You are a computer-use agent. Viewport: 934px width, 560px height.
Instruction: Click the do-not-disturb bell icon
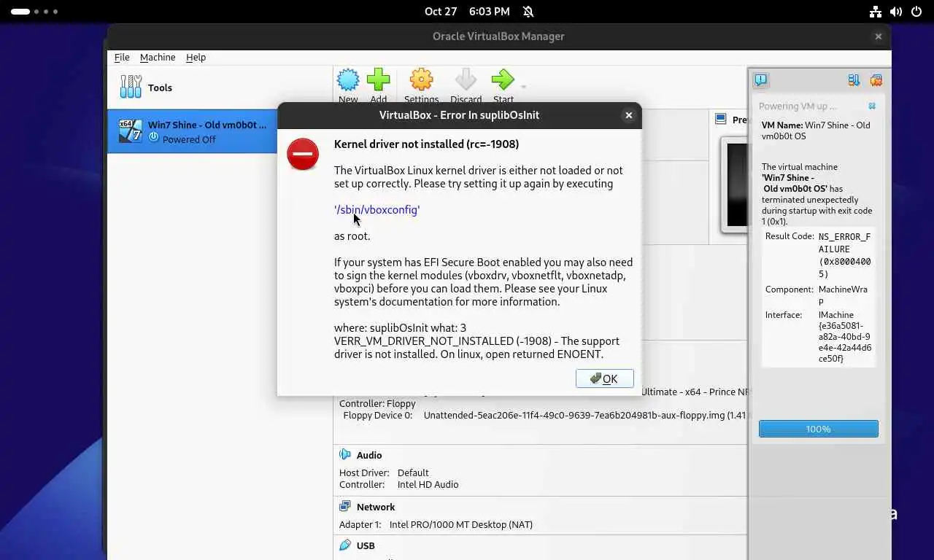click(528, 12)
